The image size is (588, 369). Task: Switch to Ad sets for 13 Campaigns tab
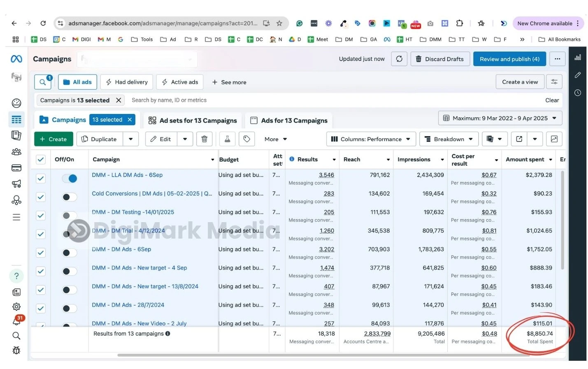(x=193, y=121)
